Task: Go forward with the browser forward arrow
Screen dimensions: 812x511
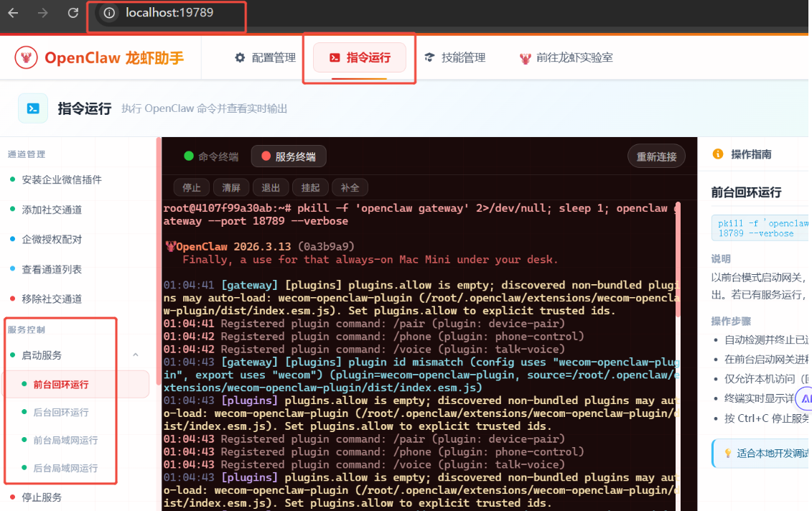Action: point(43,13)
